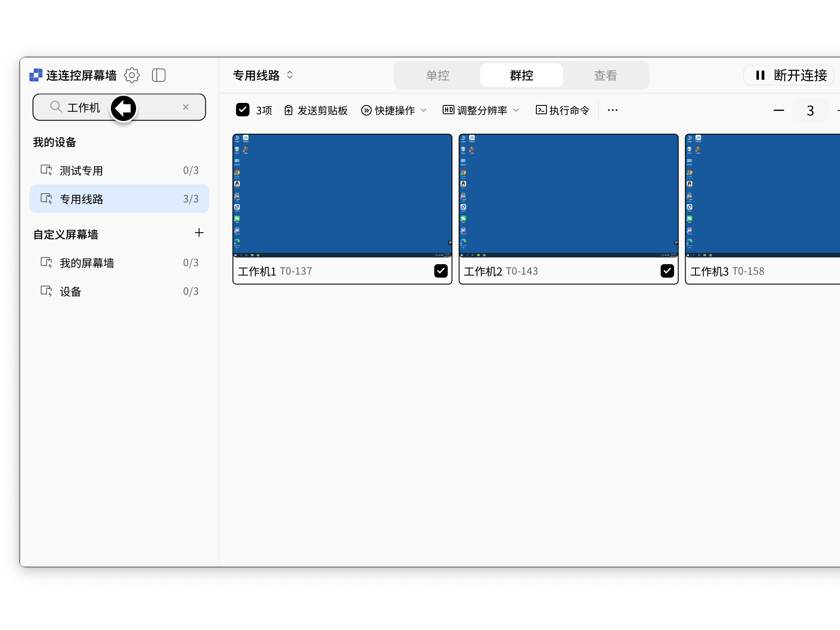Click the Send Clipboard (发送剪贴板) icon

(289, 110)
